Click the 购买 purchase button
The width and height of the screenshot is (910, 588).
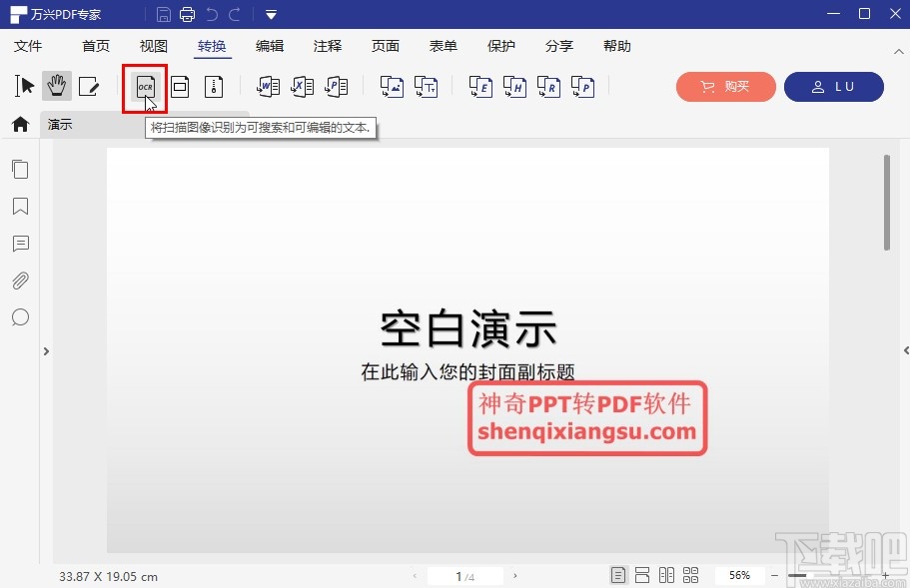(x=725, y=87)
